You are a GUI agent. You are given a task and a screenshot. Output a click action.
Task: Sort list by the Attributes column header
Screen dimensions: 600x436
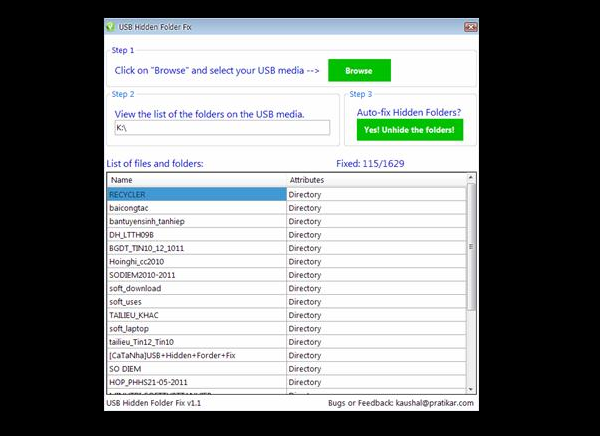point(375,180)
